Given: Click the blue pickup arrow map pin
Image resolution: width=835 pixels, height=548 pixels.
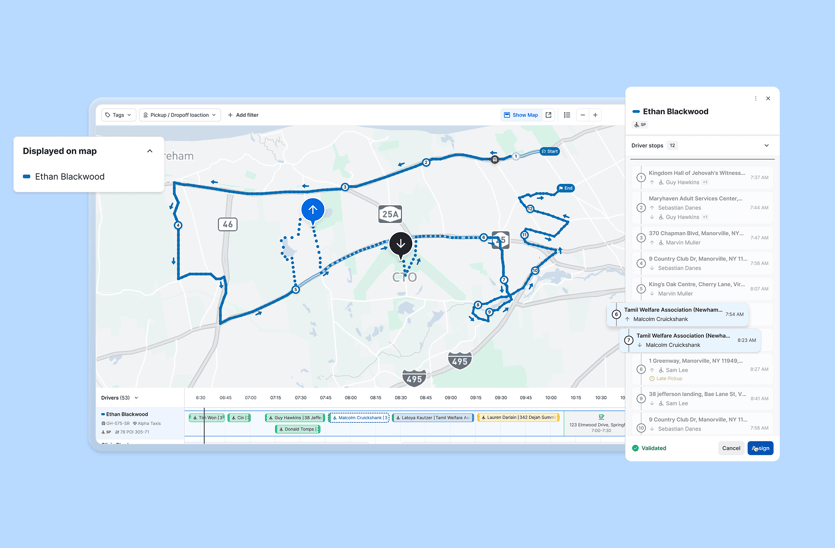Looking at the screenshot, I should (x=313, y=210).
